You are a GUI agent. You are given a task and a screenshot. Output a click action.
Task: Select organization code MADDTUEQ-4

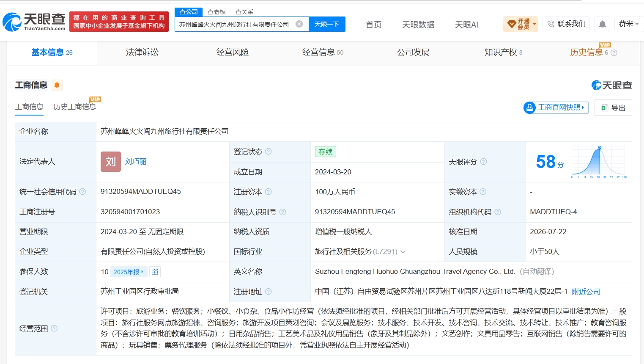(554, 212)
